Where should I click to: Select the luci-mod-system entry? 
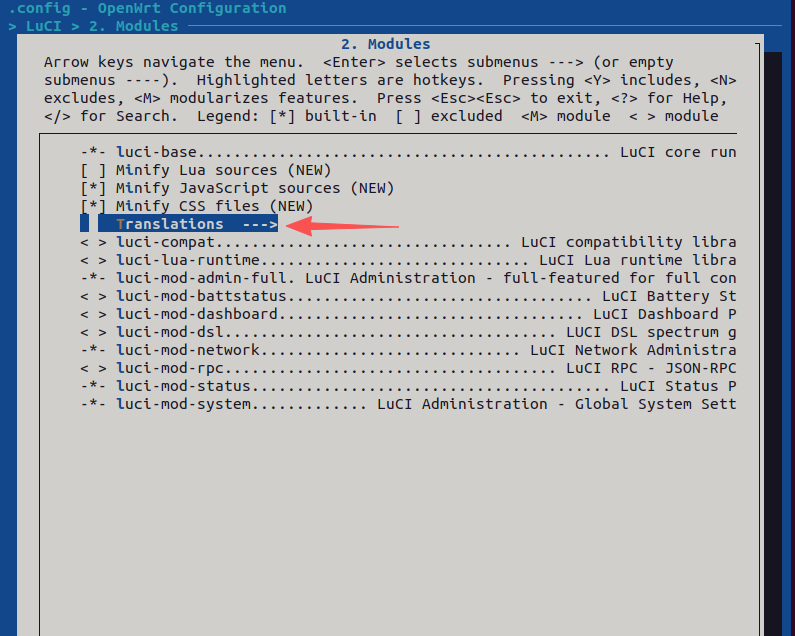point(408,404)
